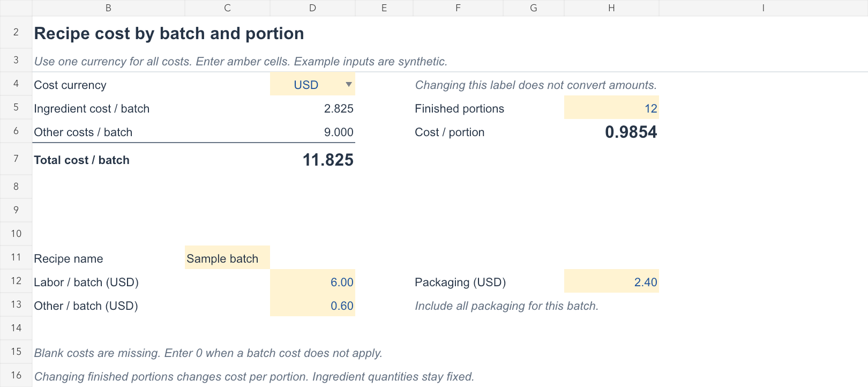Image resolution: width=868 pixels, height=387 pixels.
Task: Open the Cost currency USD dropdown arrow
Action: click(x=349, y=85)
